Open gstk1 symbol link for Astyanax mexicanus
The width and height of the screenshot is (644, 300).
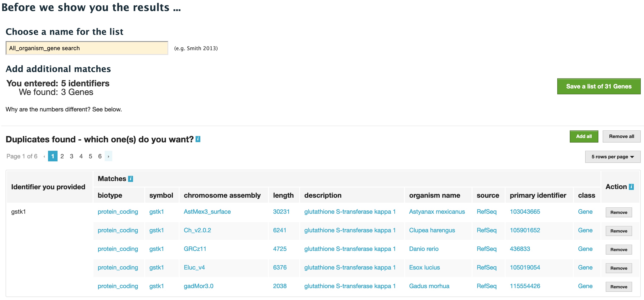pos(156,212)
